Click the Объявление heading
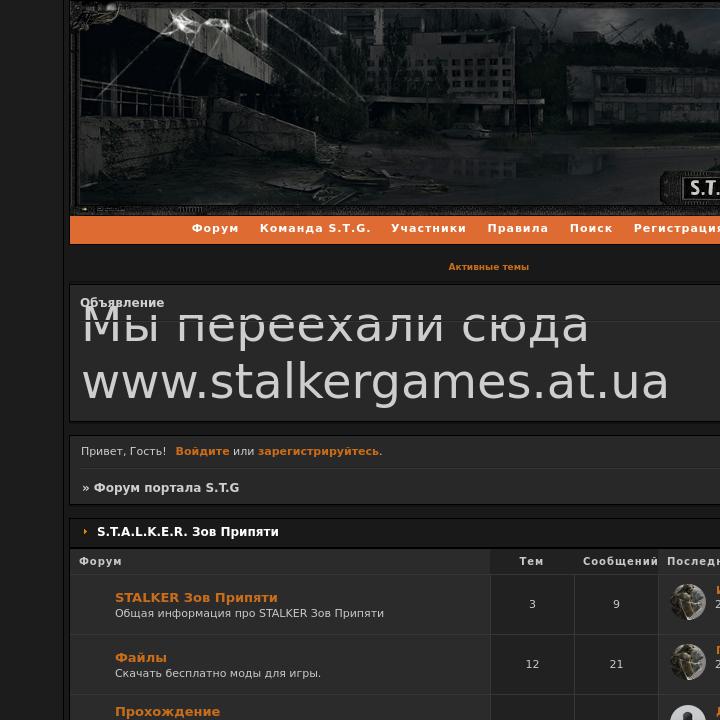The height and width of the screenshot is (720, 720). [x=122, y=303]
